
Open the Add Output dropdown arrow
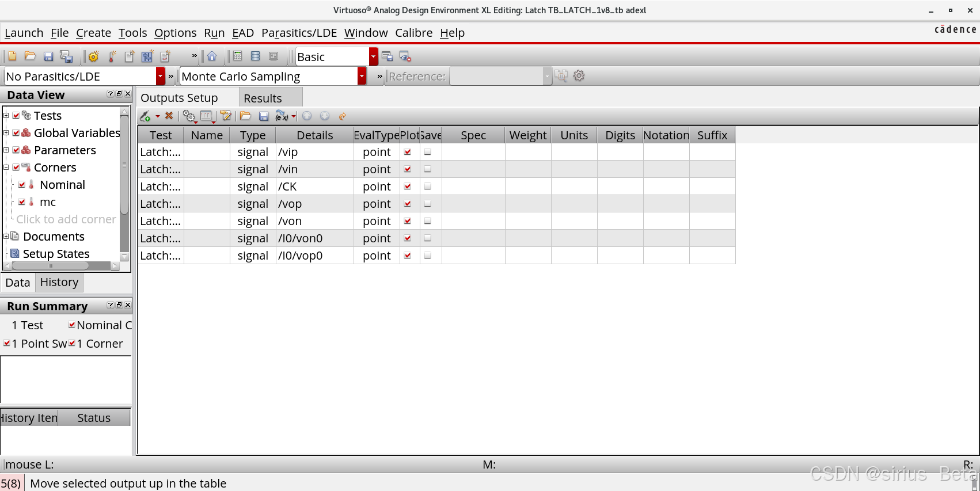coord(157,117)
